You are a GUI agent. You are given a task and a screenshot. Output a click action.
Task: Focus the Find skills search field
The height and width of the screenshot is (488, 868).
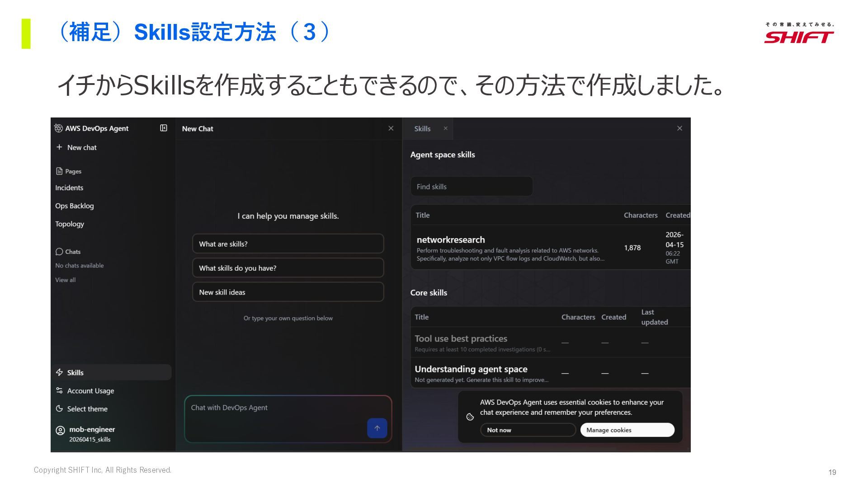[x=471, y=187]
